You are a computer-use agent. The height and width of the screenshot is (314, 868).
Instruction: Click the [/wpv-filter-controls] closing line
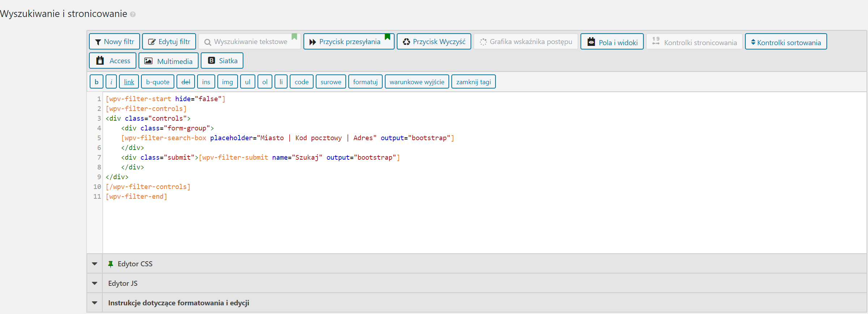148,186
